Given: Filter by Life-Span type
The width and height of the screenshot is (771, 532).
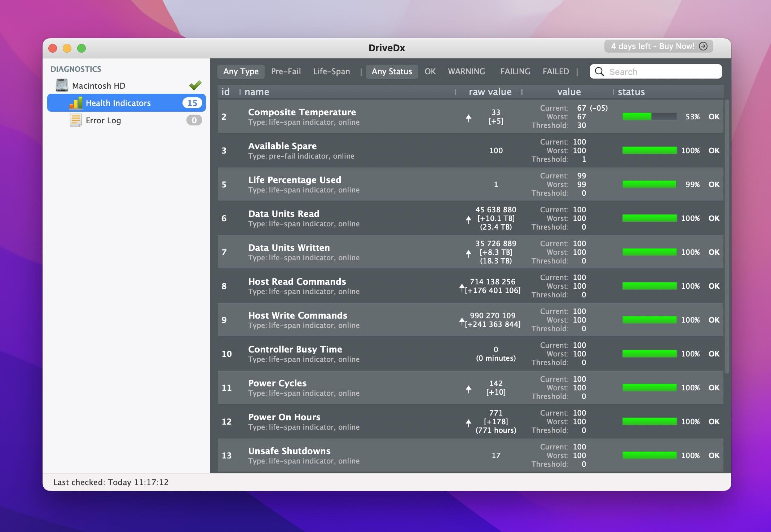Looking at the screenshot, I should point(331,71).
